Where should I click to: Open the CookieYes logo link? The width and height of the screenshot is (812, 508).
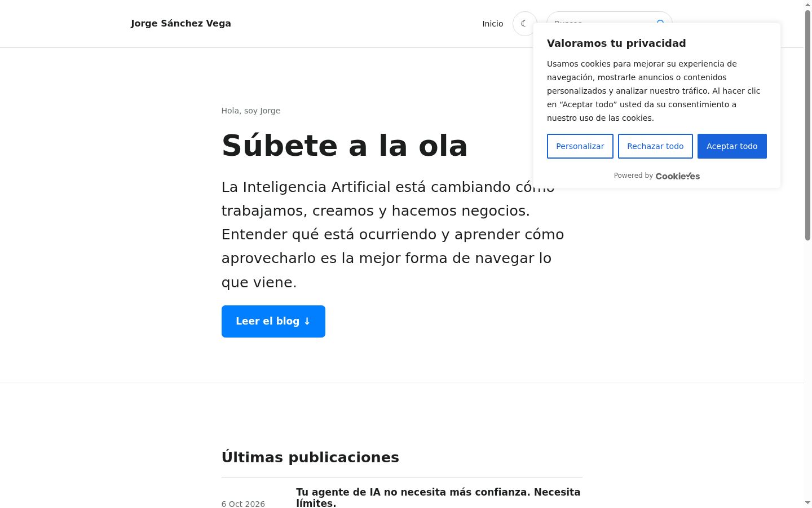[678, 176]
